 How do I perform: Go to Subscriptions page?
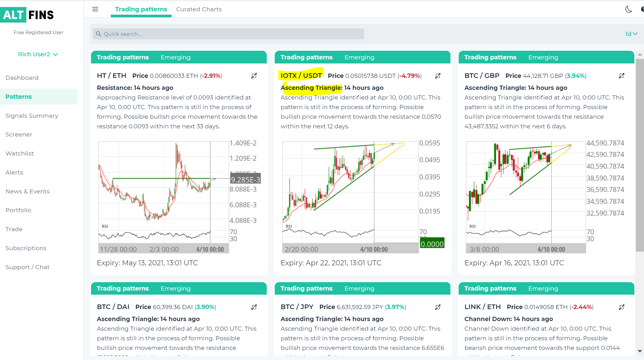point(26,248)
